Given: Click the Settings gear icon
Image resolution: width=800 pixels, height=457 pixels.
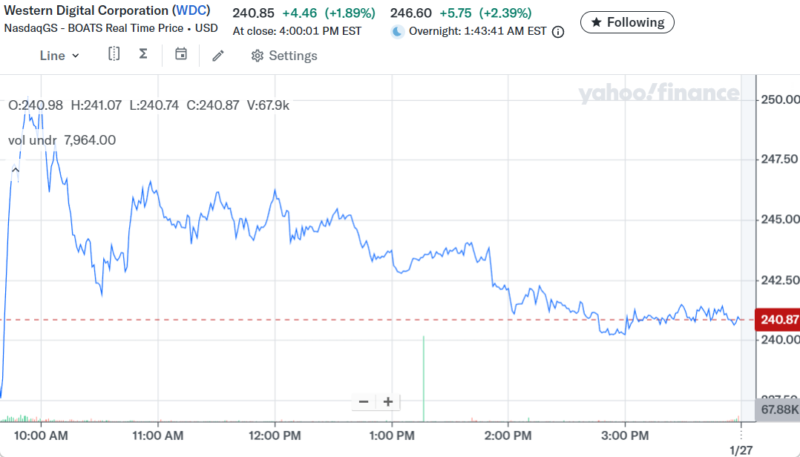Looking at the screenshot, I should 257,56.
